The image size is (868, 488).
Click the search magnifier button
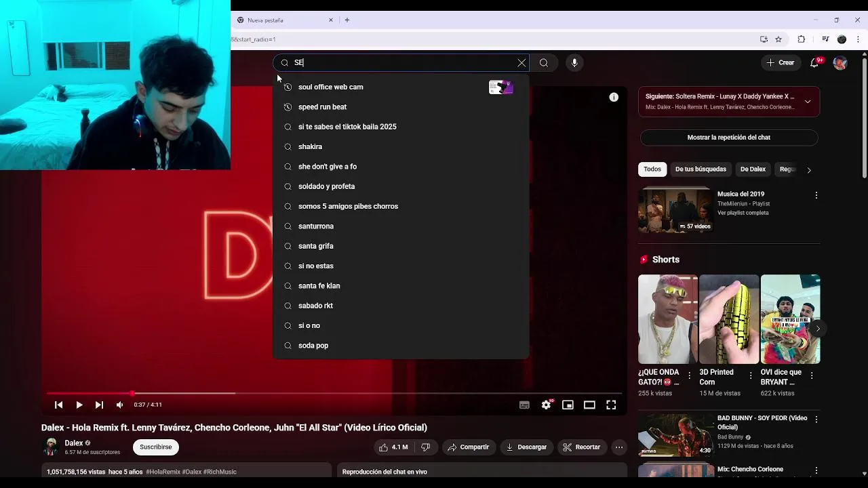544,62
